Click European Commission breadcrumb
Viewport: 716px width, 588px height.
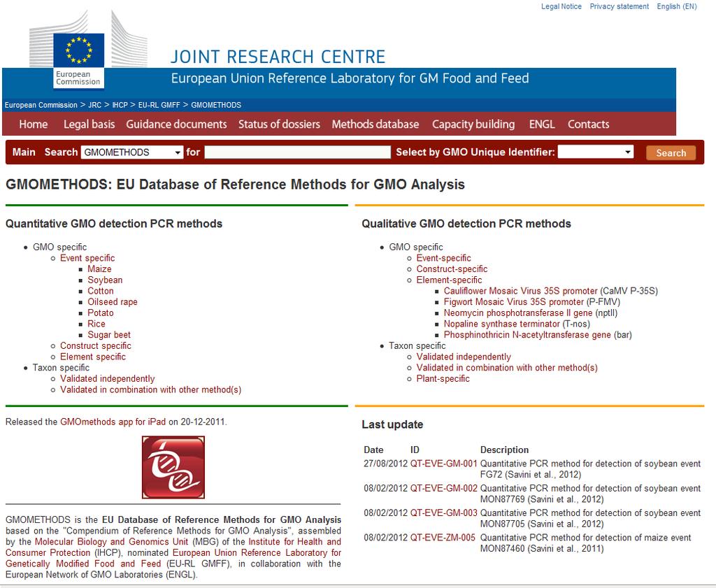[x=41, y=105]
